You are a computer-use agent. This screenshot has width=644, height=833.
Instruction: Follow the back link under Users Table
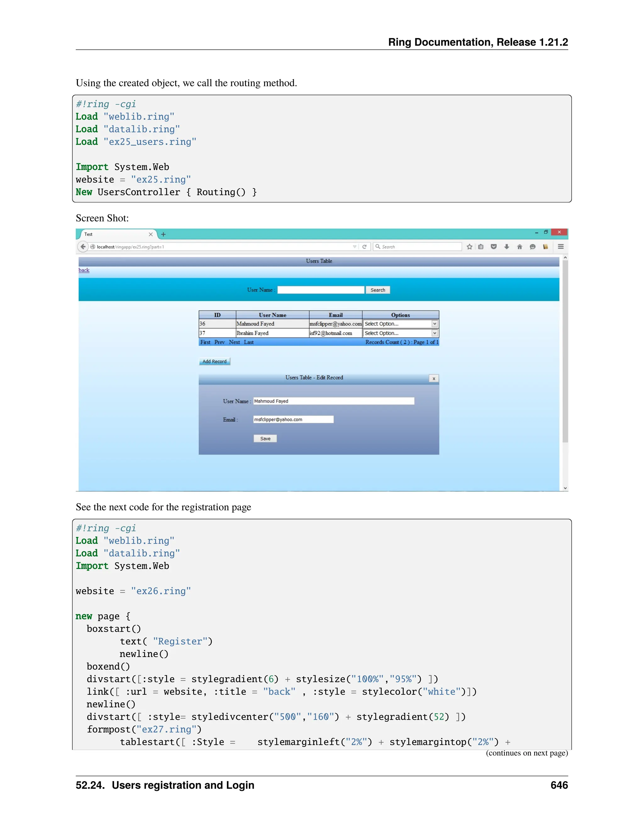tap(84, 270)
